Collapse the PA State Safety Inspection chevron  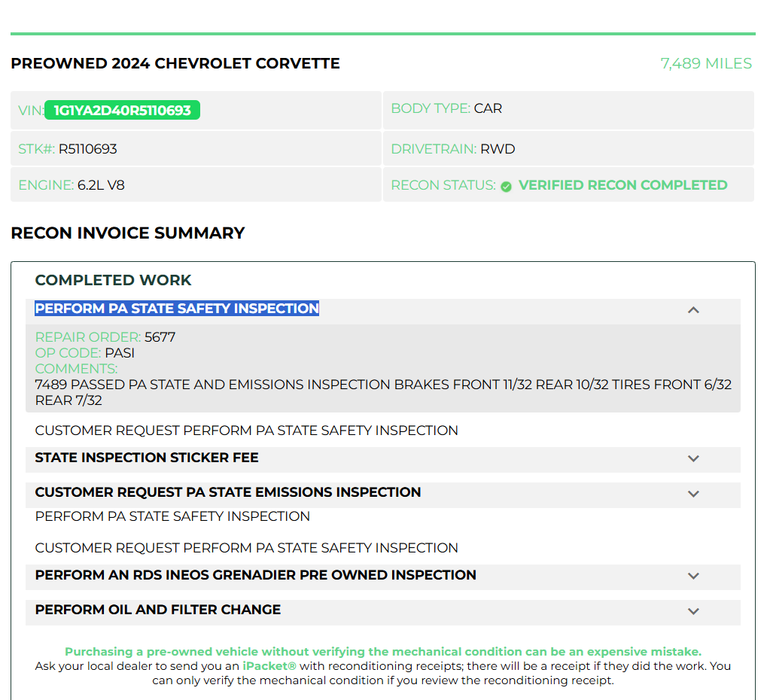(693, 310)
